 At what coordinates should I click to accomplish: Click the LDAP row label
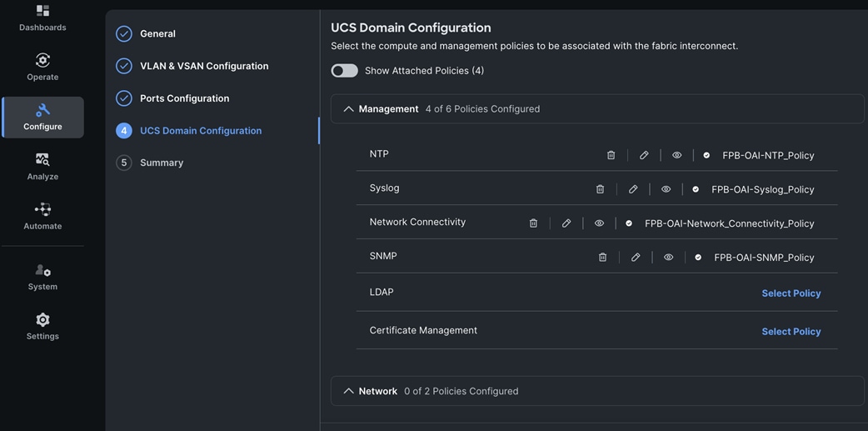point(382,292)
